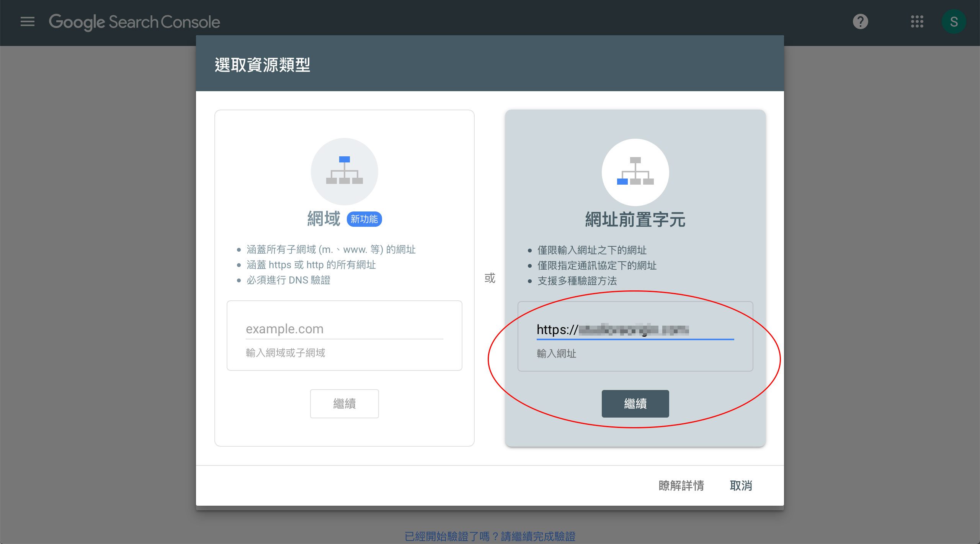Viewport: 980px width, 544px height.
Task: Select the 網址前置字元 panel heading
Action: [635, 220]
